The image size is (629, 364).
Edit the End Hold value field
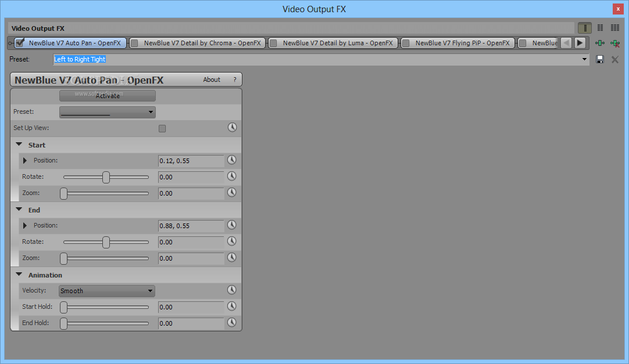191,323
